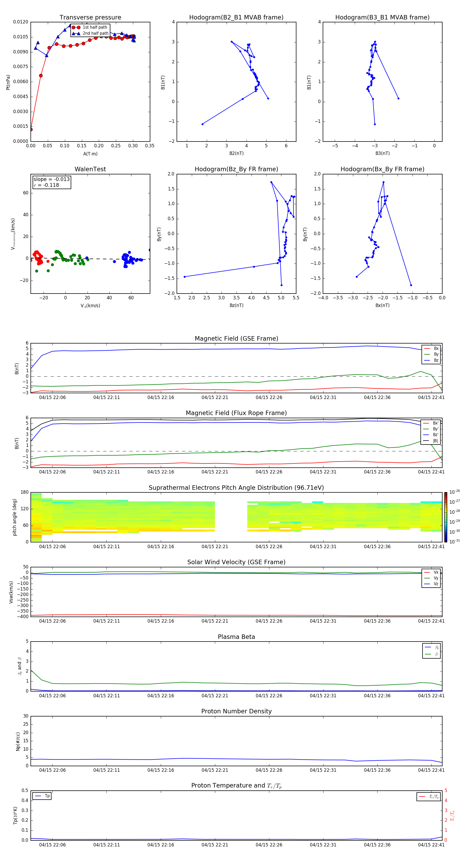Click the 10^-31 colorbar label
This screenshot has height=868, width=473.
[455, 542]
